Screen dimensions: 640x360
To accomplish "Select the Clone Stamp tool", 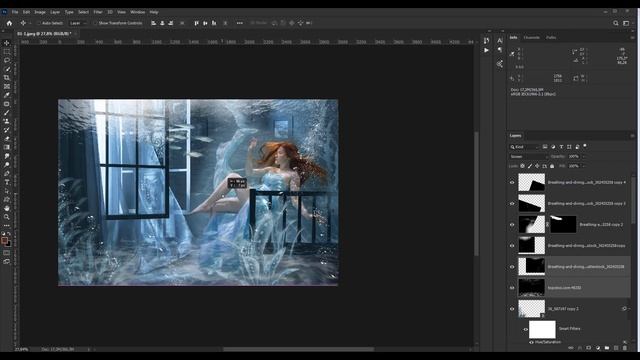I will click(x=7, y=121).
